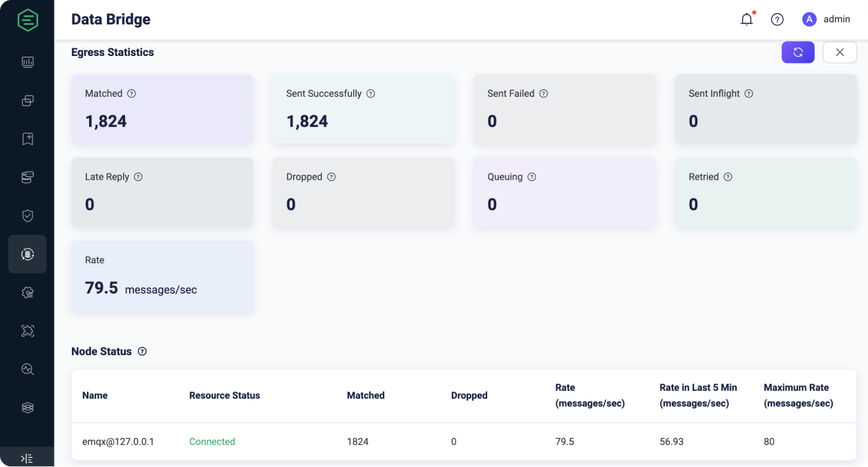Show info tooltip for Matched

pos(131,94)
